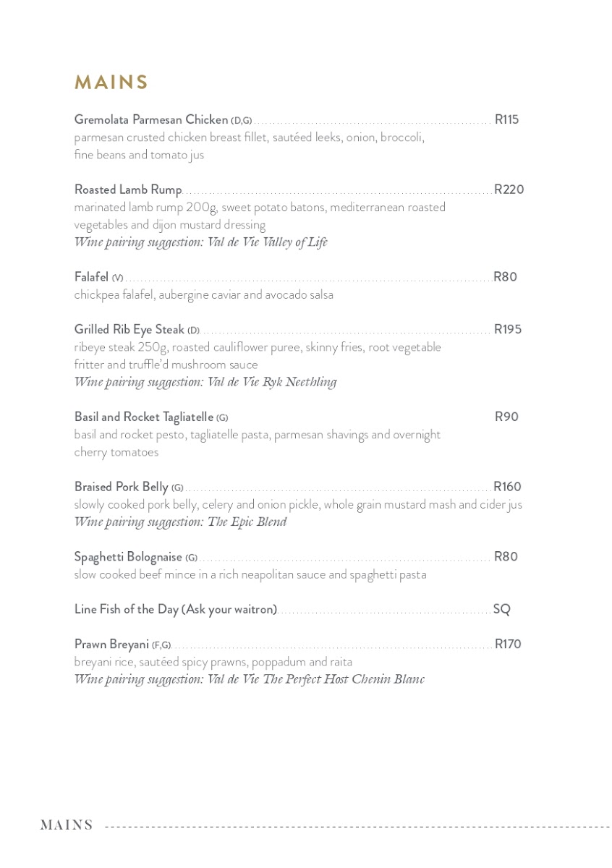Click the SQ price for line fish
Image resolution: width=612 pixels, height=868 pixels.
[501, 610]
